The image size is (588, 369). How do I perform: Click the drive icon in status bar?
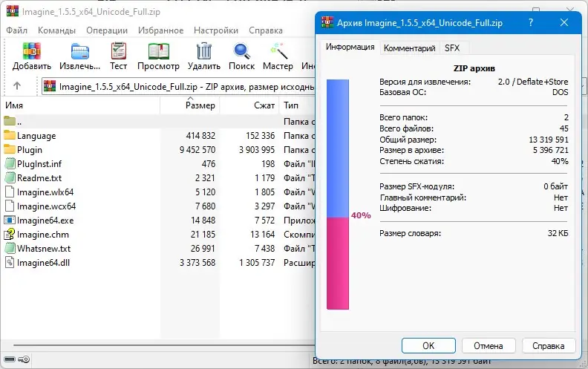[x=10, y=359]
